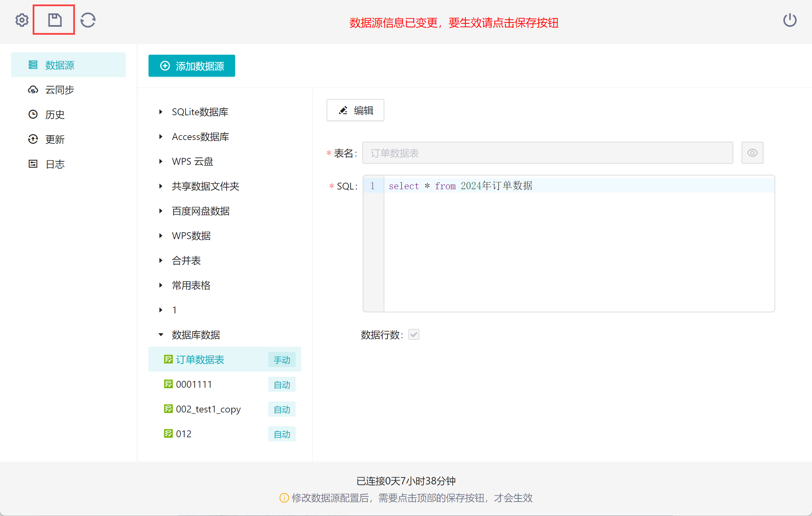
Task: Click the 添加数据源 button
Action: coord(192,66)
